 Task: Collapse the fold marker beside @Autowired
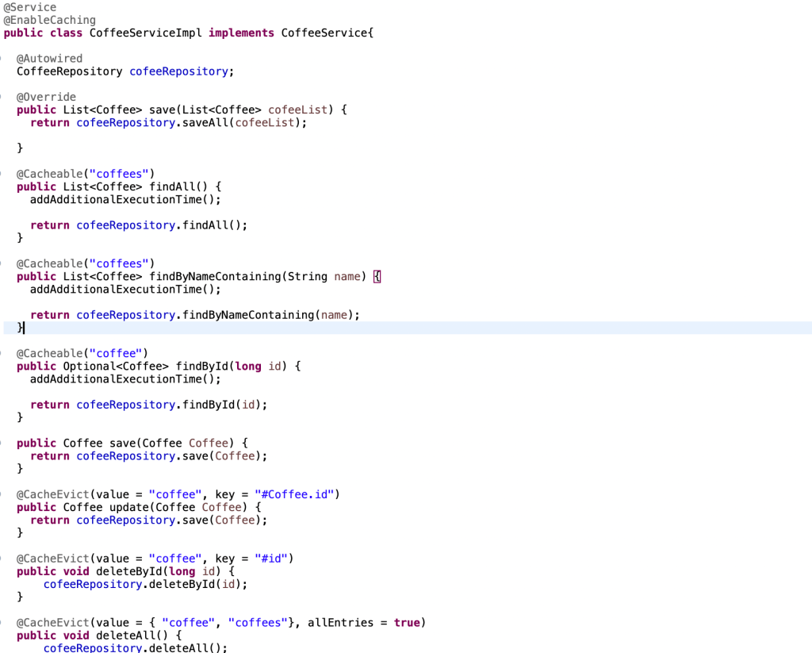point(2,59)
